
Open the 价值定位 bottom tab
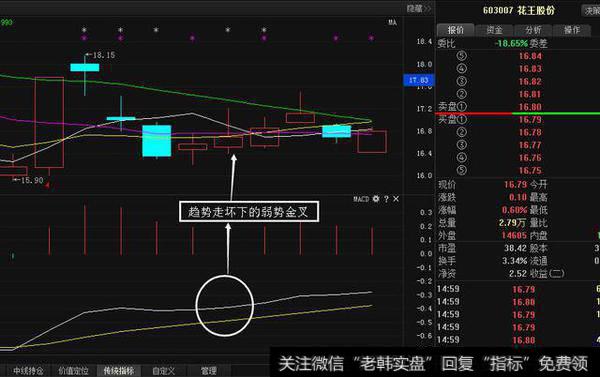[73, 371]
